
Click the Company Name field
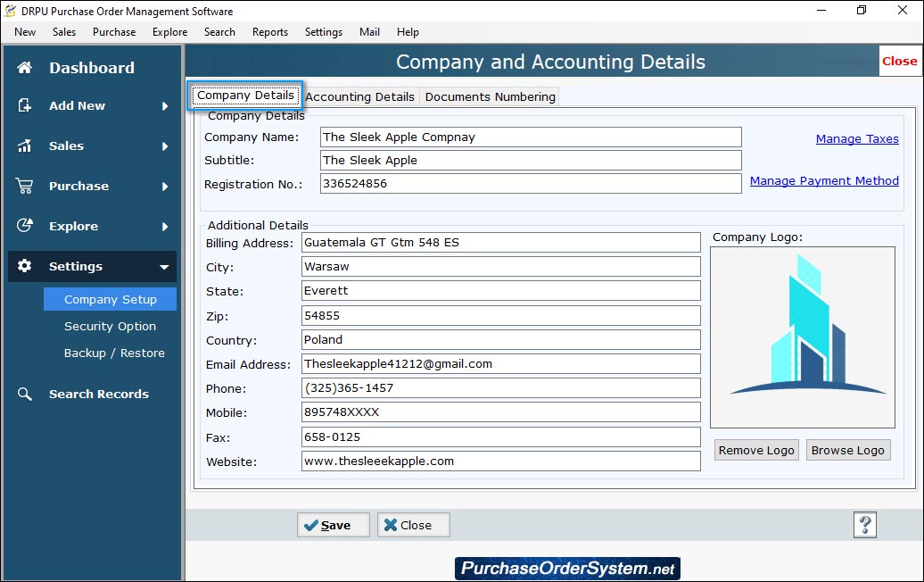point(531,137)
